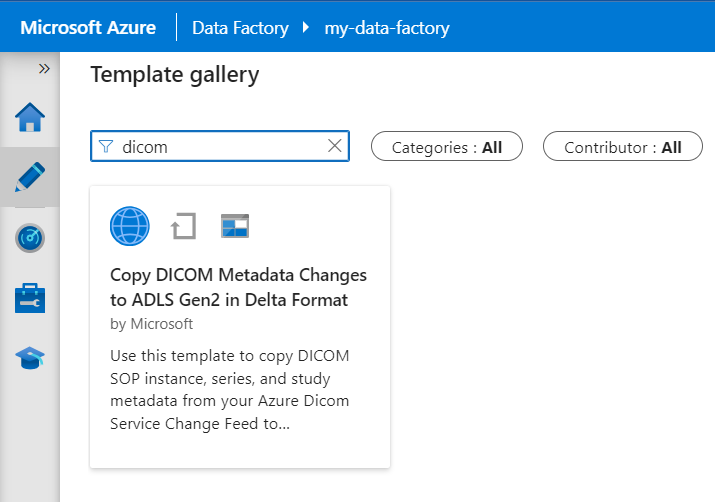Expand the left sidebar with double chevron
This screenshot has height=502, width=715.
[x=44, y=69]
